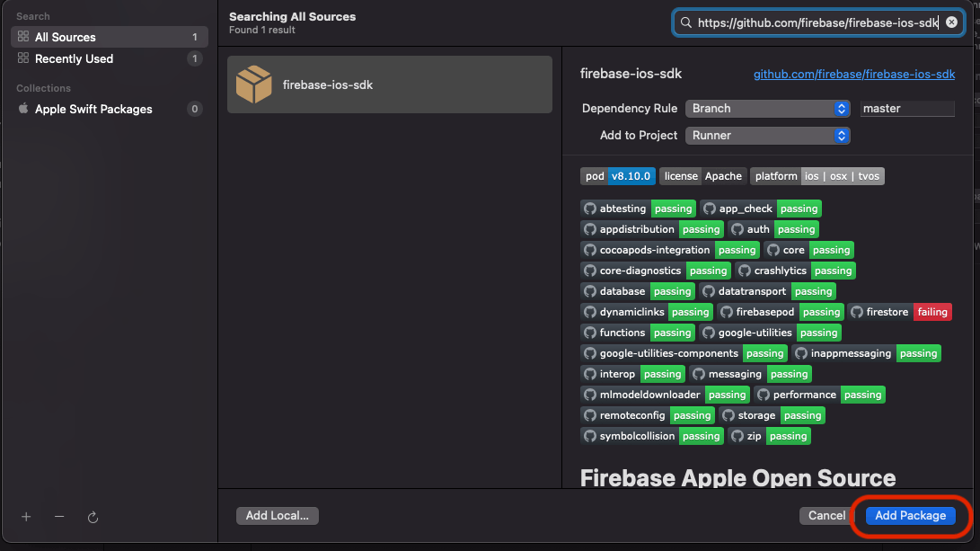
Task: Focus the package URL search field
Action: (817, 22)
